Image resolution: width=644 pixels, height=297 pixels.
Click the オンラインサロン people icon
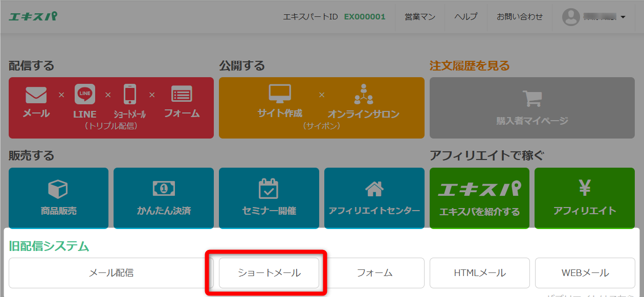click(x=364, y=94)
